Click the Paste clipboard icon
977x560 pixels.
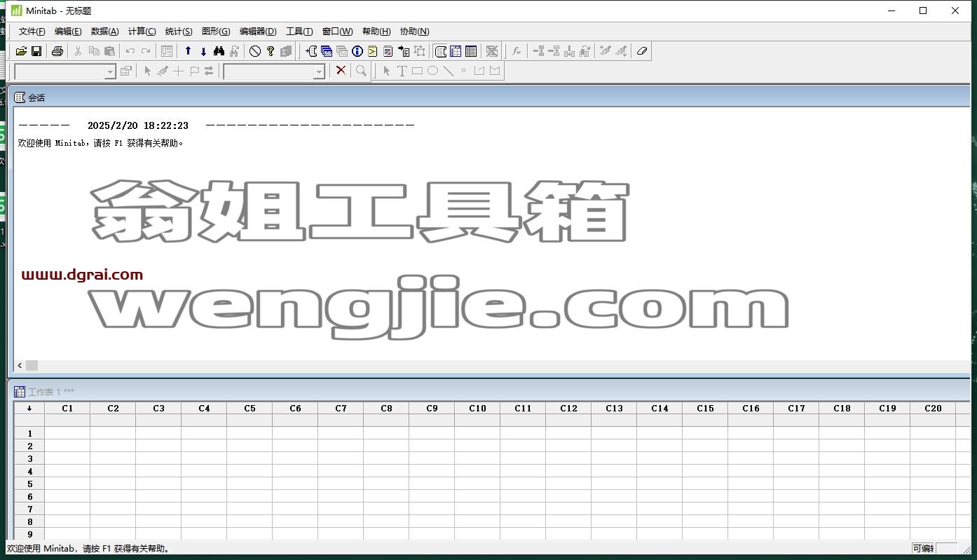point(109,51)
